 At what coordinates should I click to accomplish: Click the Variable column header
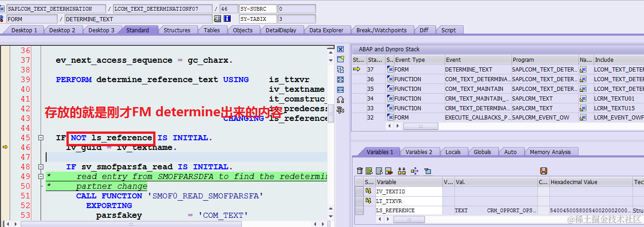click(x=409, y=182)
